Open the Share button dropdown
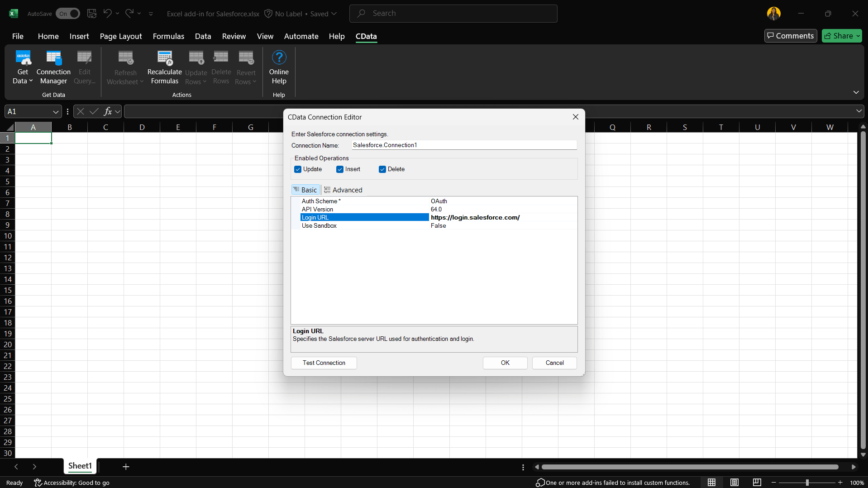This screenshot has height=488, width=868. [858, 36]
